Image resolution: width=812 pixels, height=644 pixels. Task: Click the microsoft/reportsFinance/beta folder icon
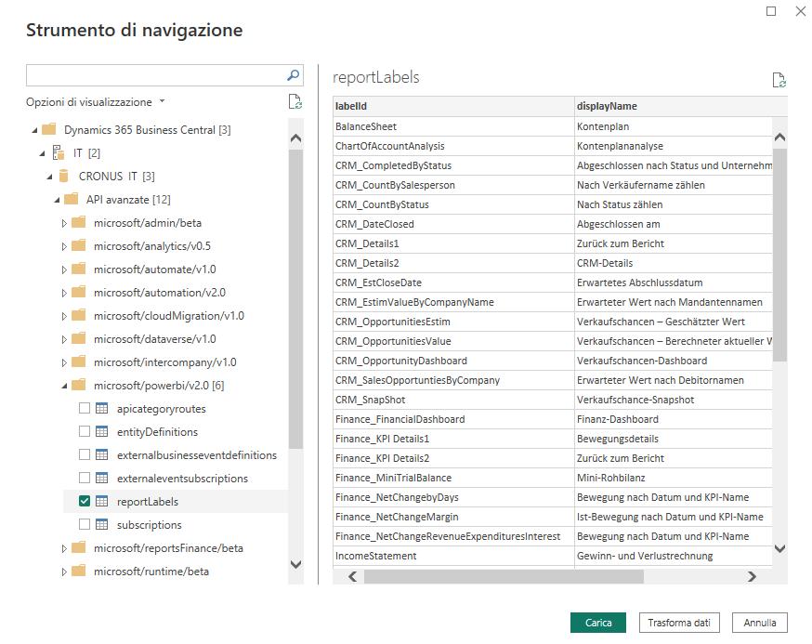(79, 547)
